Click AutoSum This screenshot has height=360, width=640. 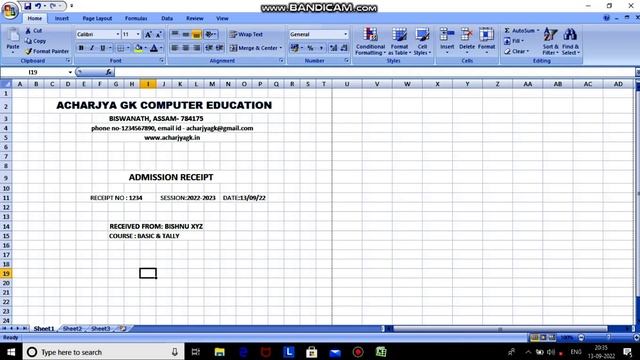pyautogui.click(x=521, y=31)
